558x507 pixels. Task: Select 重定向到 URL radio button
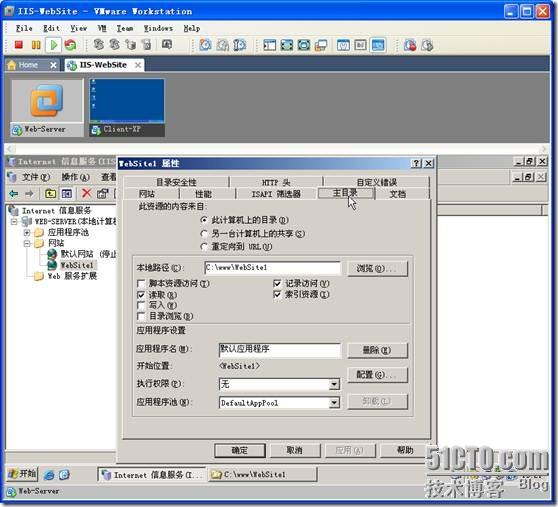[204, 247]
